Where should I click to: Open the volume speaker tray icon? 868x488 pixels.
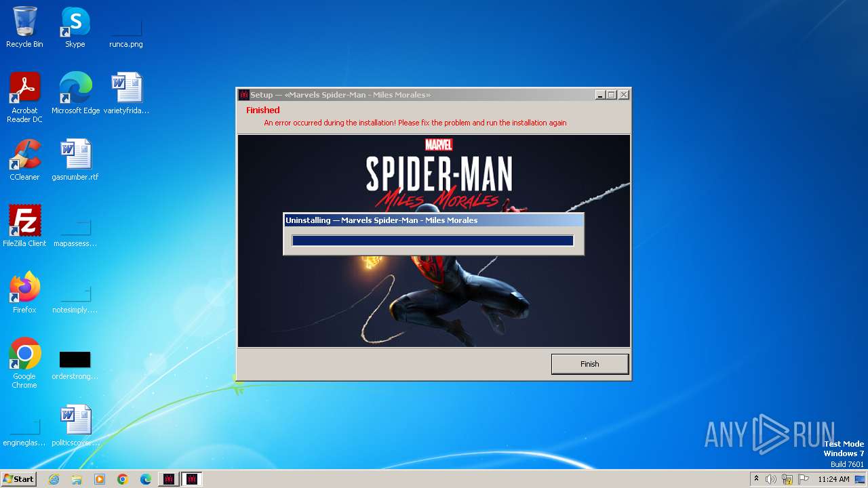(x=771, y=479)
